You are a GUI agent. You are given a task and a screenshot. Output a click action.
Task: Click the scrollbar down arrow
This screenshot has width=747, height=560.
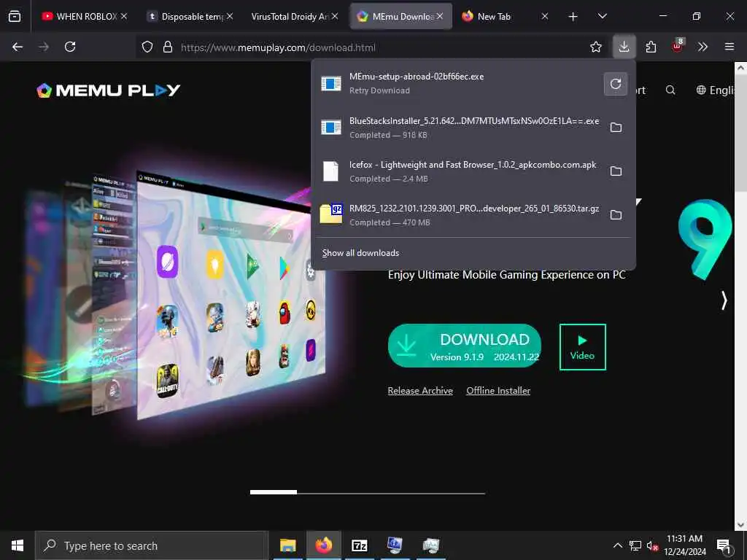740,525
